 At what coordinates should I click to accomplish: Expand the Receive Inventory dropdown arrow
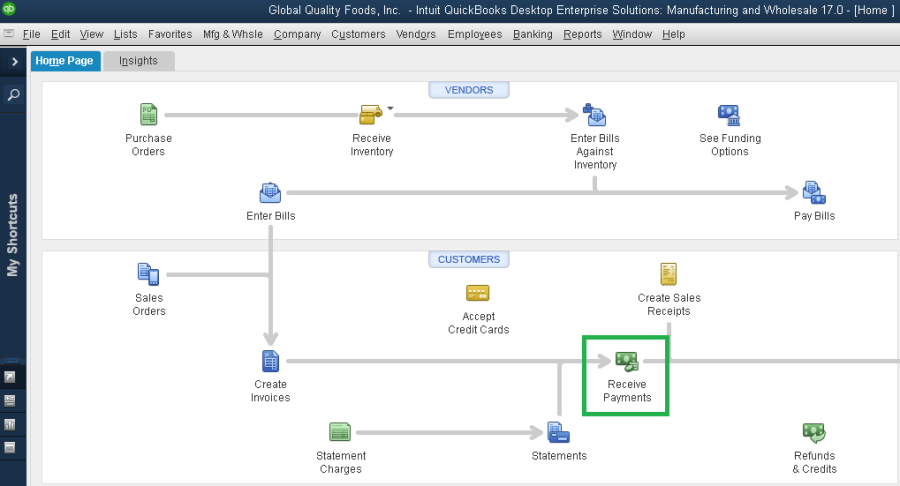tap(390, 108)
